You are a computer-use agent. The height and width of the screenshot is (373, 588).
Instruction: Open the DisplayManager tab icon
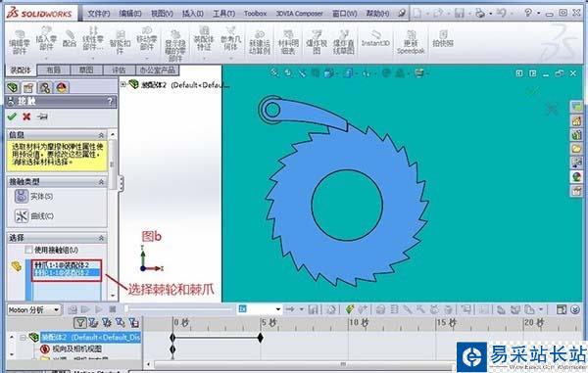pyautogui.click(x=62, y=88)
